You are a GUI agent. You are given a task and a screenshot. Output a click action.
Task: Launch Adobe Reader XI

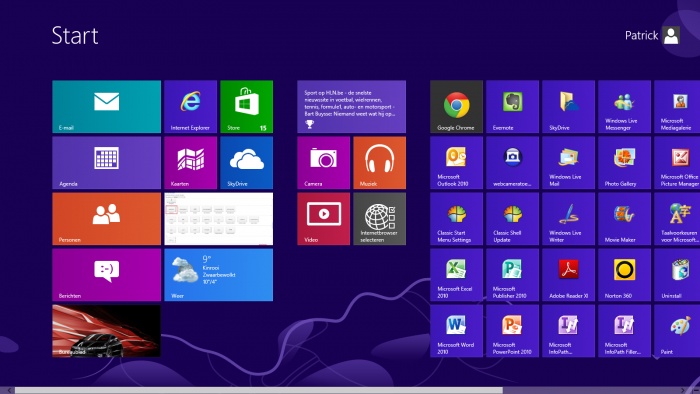coord(568,275)
